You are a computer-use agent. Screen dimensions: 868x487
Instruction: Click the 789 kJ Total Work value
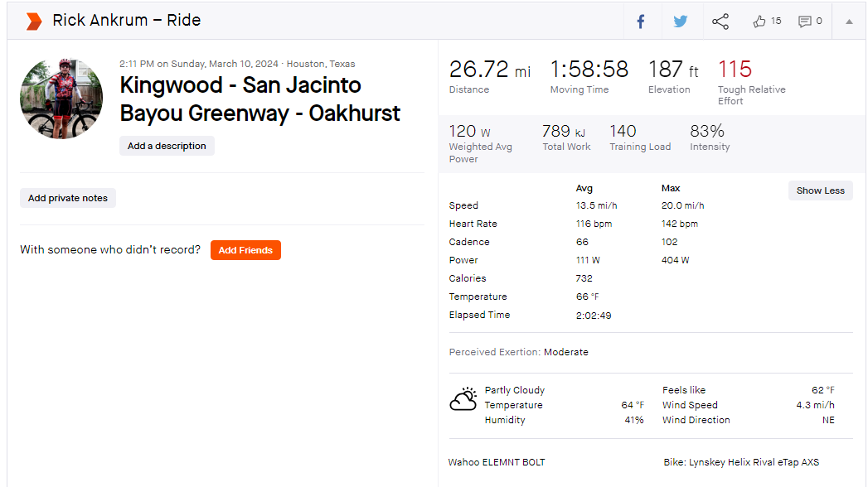(x=563, y=132)
